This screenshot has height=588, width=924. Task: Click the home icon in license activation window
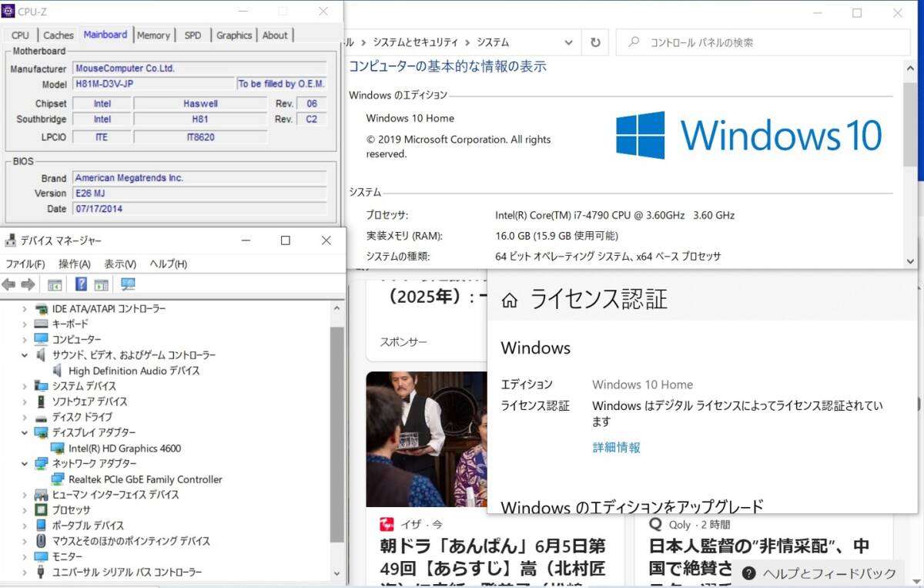click(x=509, y=301)
